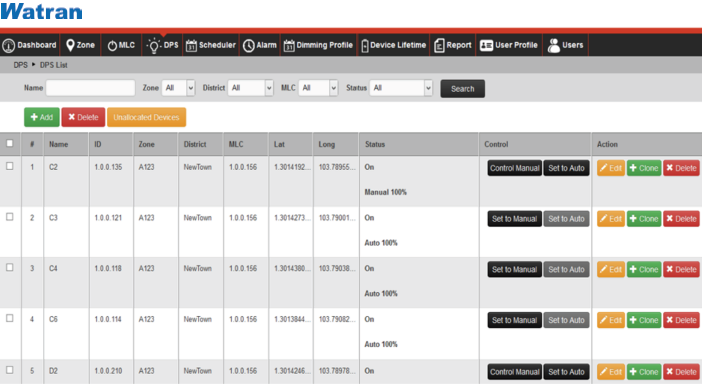Check the checkbox for row C4

tap(9, 267)
